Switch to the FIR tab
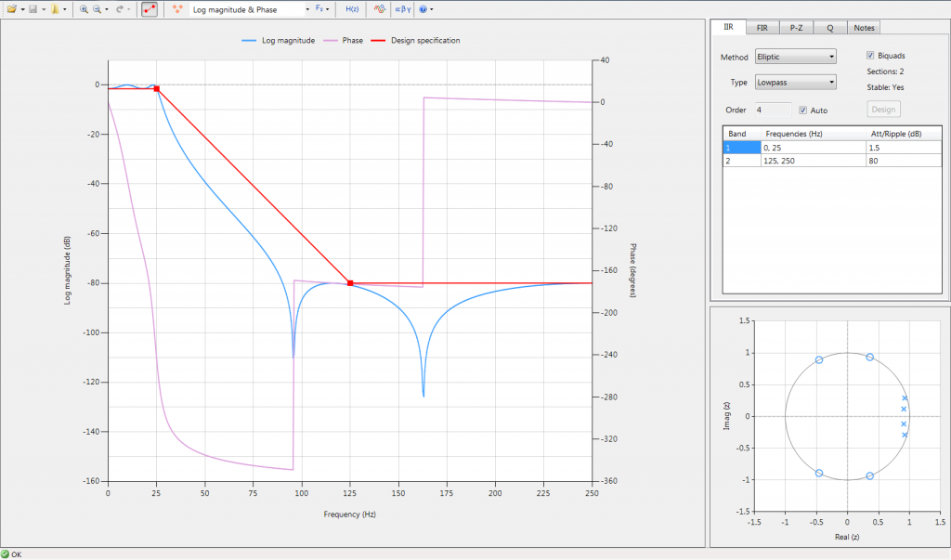Image resolution: width=951 pixels, height=560 pixels. (x=762, y=28)
